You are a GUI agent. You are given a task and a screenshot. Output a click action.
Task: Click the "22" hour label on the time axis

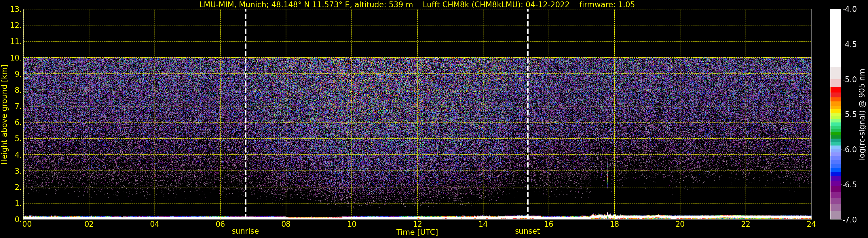tap(746, 224)
